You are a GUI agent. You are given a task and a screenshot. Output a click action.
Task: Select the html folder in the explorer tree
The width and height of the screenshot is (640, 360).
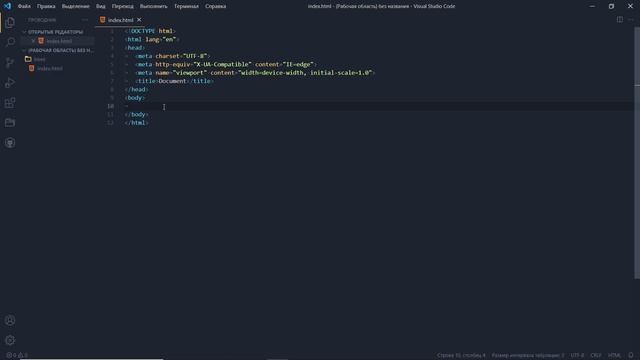point(40,59)
